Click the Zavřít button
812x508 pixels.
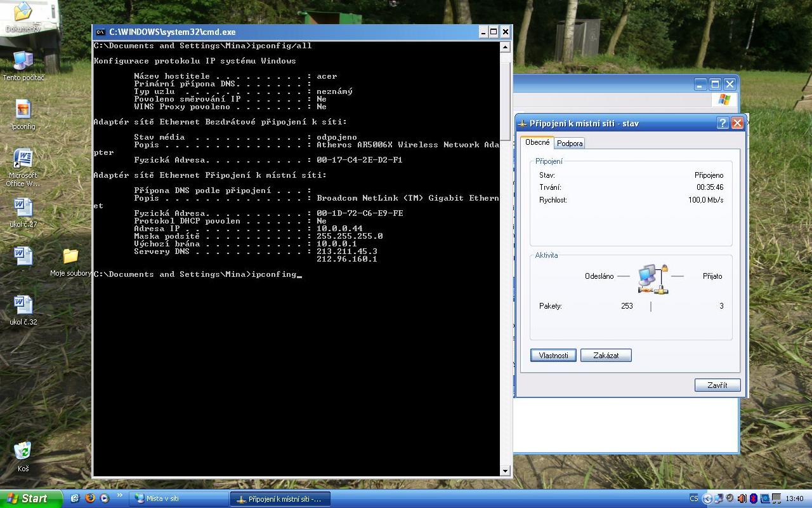pos(717,385)
